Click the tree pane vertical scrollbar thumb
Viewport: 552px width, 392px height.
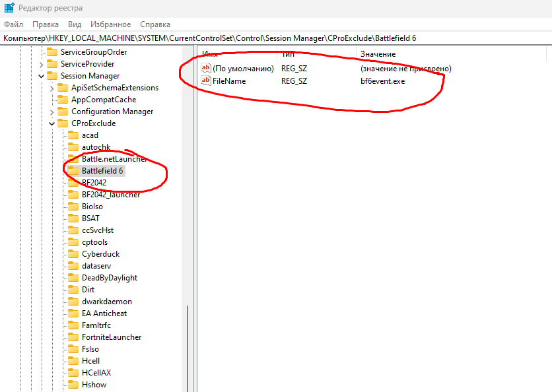188,348
